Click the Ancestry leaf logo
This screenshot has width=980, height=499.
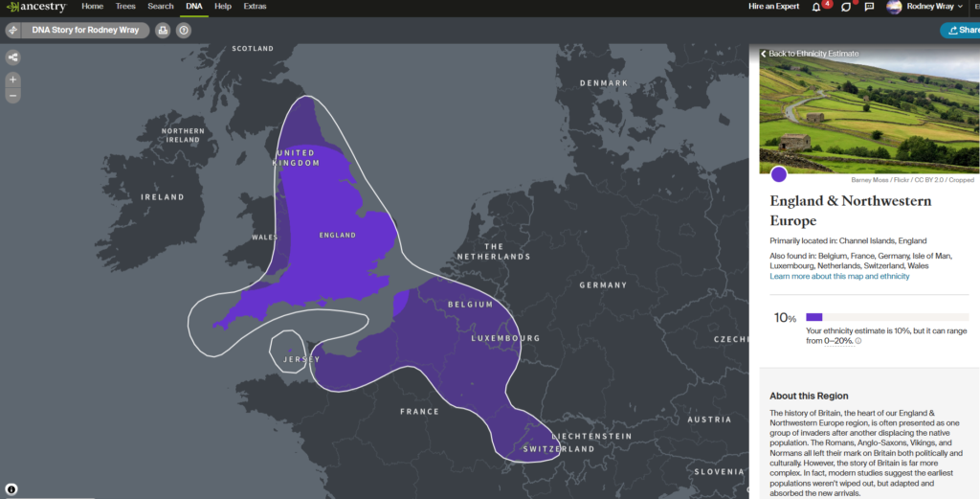pos(11,7)
